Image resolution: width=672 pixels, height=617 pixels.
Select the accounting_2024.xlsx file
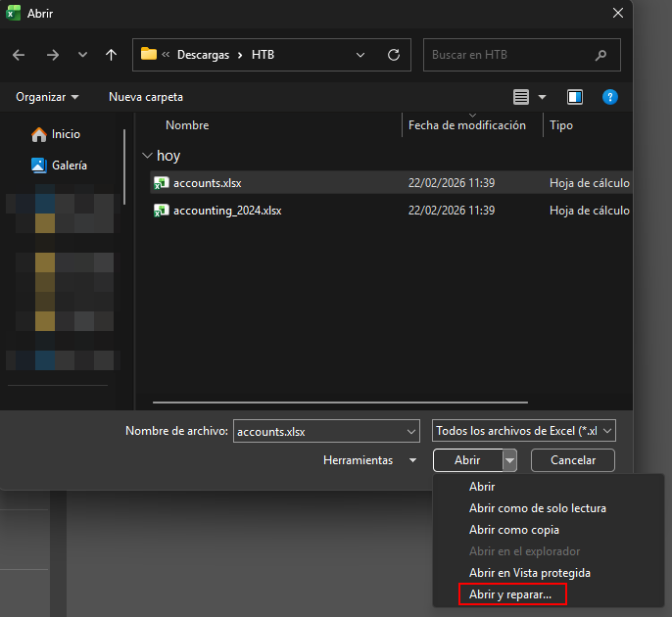227,210
